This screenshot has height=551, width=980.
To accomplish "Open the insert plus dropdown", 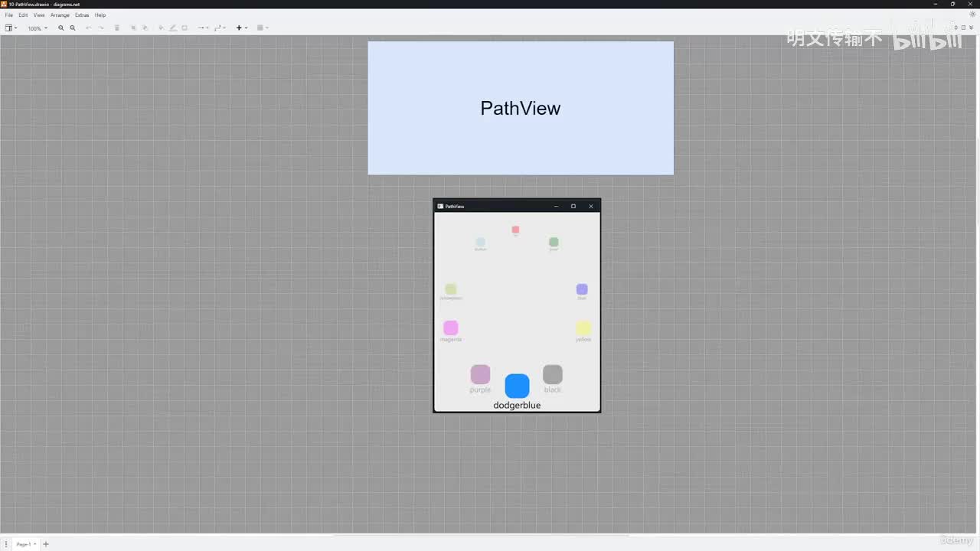I will coord(241,28).
